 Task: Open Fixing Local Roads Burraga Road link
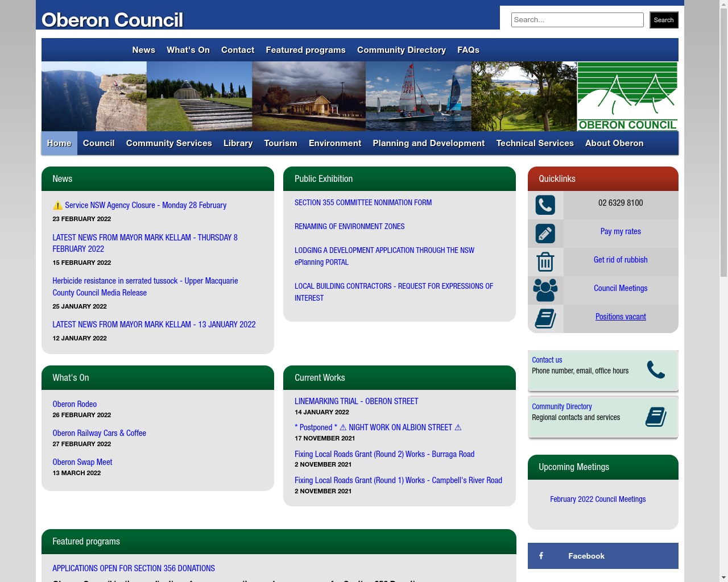click(384, 454)
